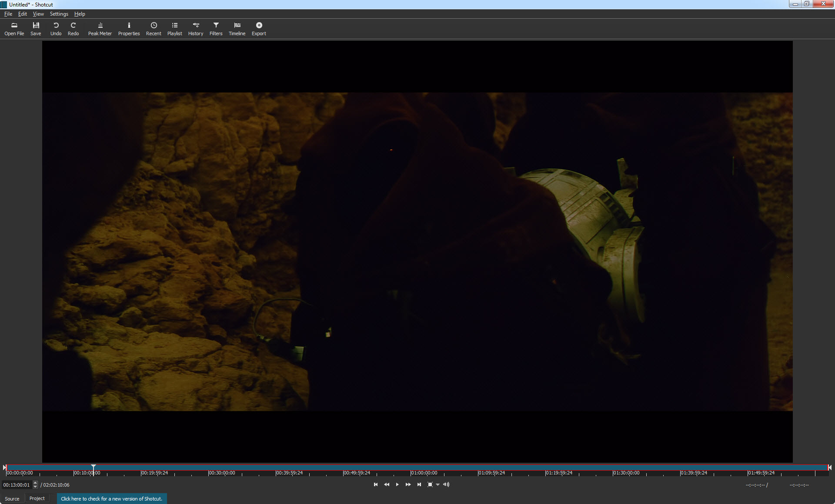Skip to the start of the clip

tap(376, 484)
